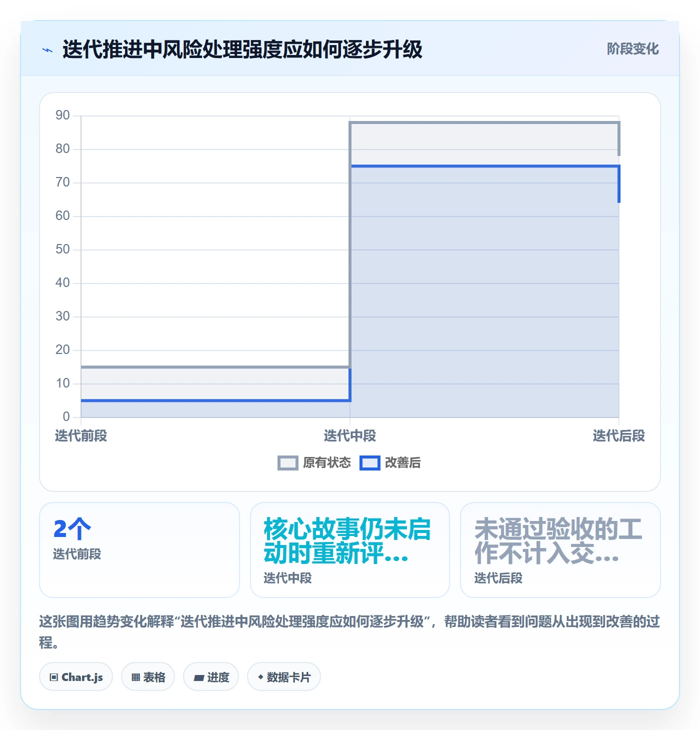The width and height of the screenshot is (700, 730).
Task: Open the 未通过验收的工作不计入交 card
Action: point(560,550)
